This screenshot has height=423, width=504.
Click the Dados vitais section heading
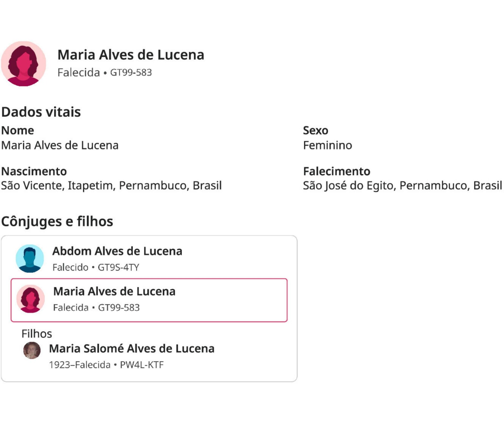click(x=41, y=112)
